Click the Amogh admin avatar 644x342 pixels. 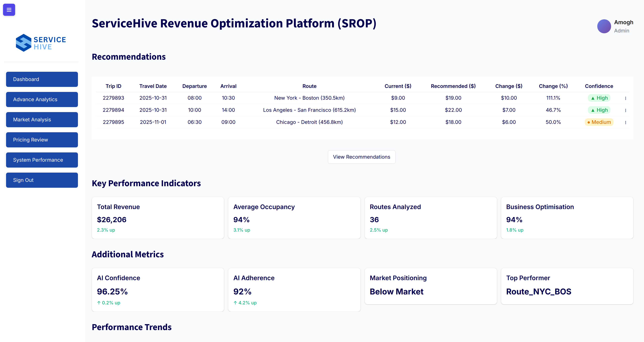tap(604, 26)
